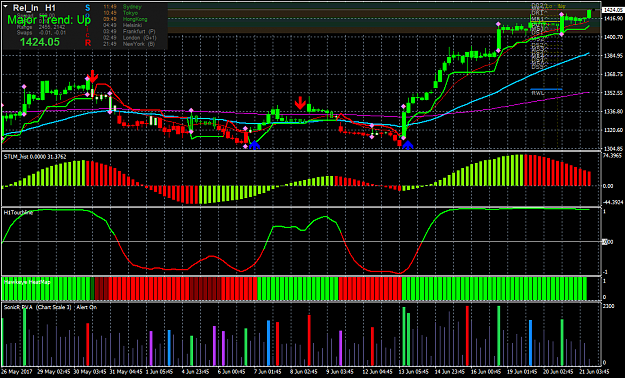625x378 pixels.
Task: Select the STLM_hist indicator label
Action: (x=35, y=157)
